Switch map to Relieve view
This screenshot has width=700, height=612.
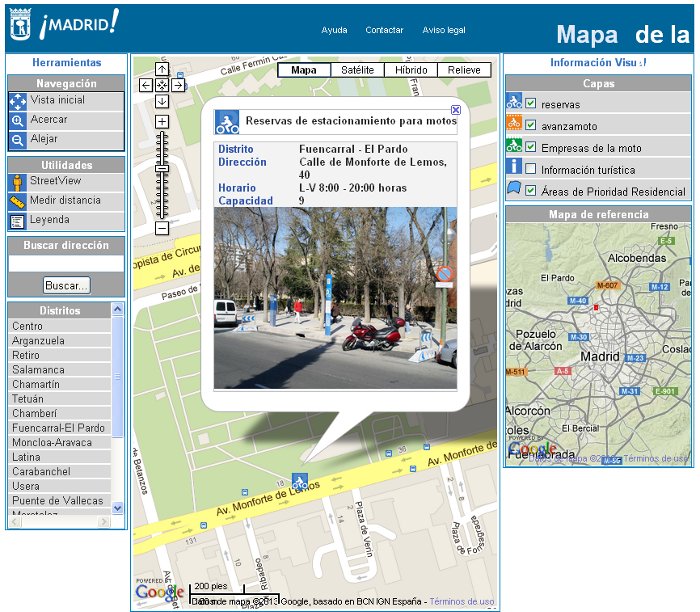464,70
